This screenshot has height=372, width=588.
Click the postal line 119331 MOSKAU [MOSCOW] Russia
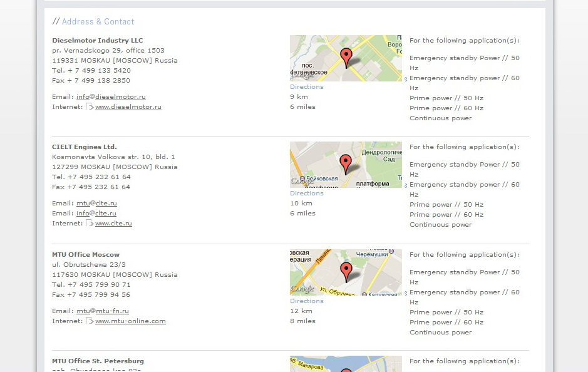[x=115, y=60]
